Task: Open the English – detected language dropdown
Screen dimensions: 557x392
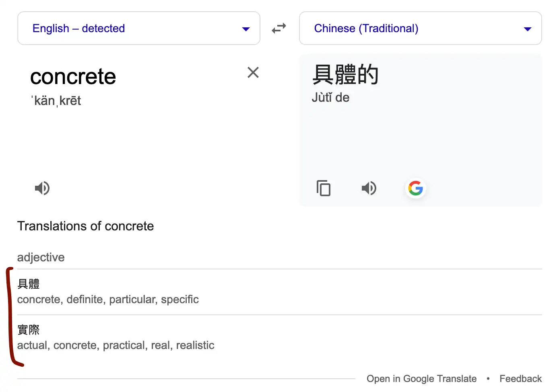Action: [x=139, y=28]
